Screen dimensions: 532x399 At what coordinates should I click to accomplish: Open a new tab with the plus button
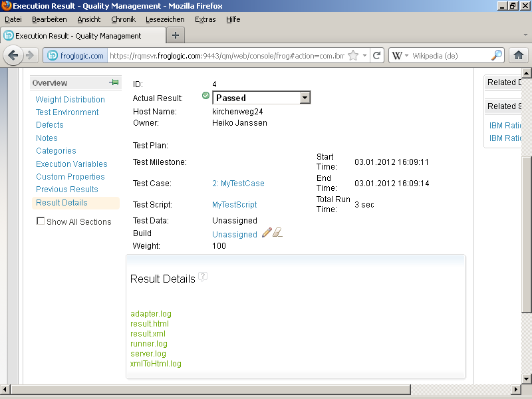click(176, 35)
